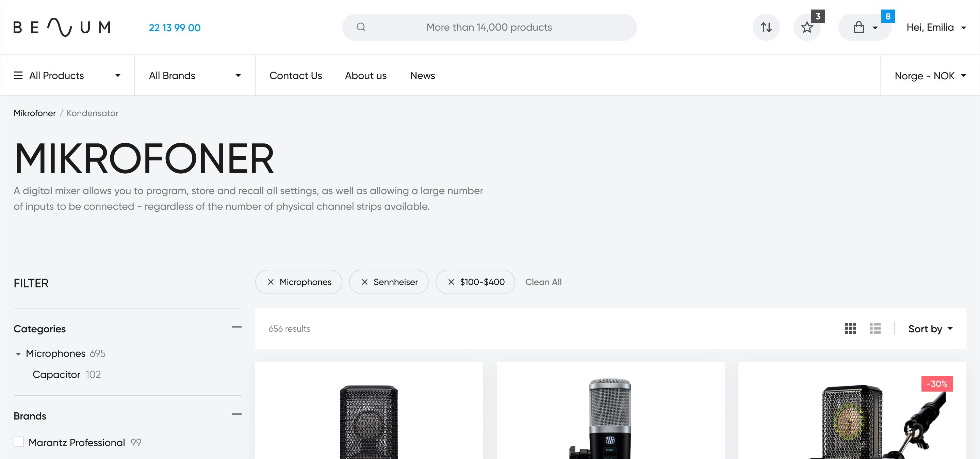Click the Clean All link
The image size is (980, 459).
click(x=543, y=282)
